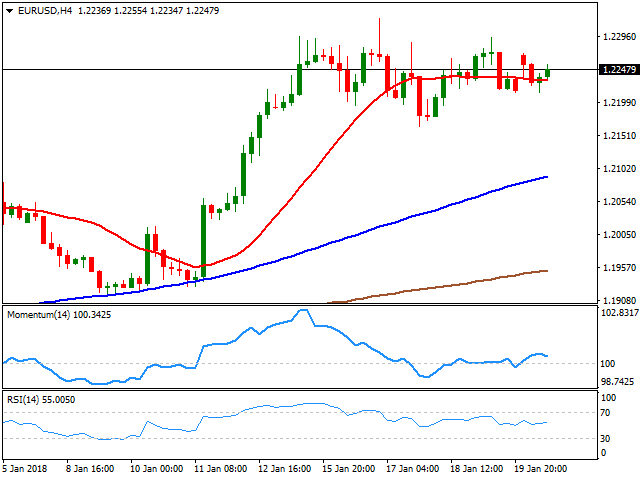Click the Momentum(14) 100.3425 indicator label
Image resolution: width=640 pixels, height=480 pixels.
click(x=59, y=315)
